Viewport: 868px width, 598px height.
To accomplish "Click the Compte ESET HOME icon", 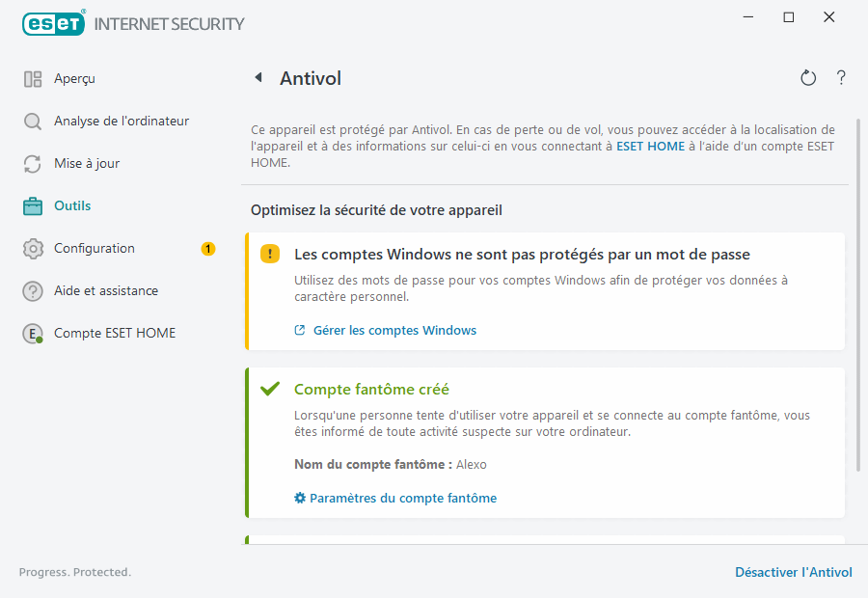I will click(34, 334).
